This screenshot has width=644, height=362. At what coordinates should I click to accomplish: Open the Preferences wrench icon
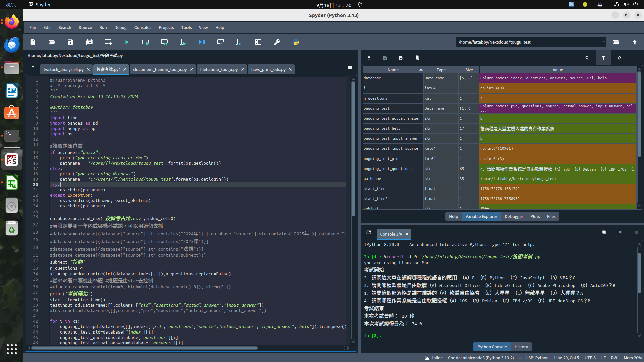pos(277,42)
